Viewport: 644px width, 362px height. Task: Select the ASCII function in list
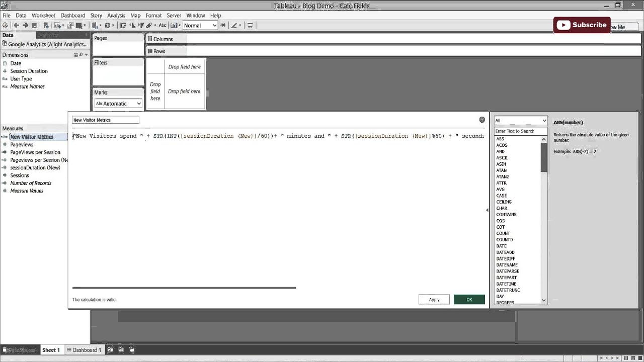pos(502,158)
